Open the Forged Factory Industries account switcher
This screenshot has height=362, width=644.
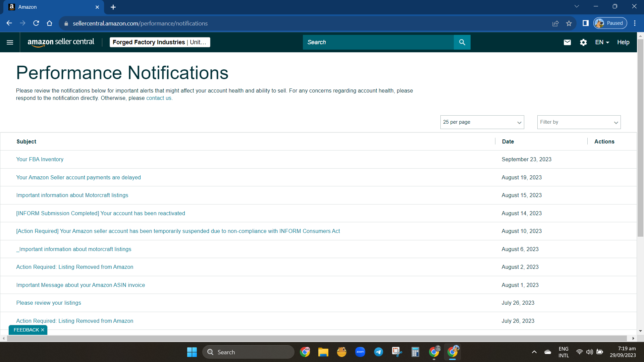[160, 42]
